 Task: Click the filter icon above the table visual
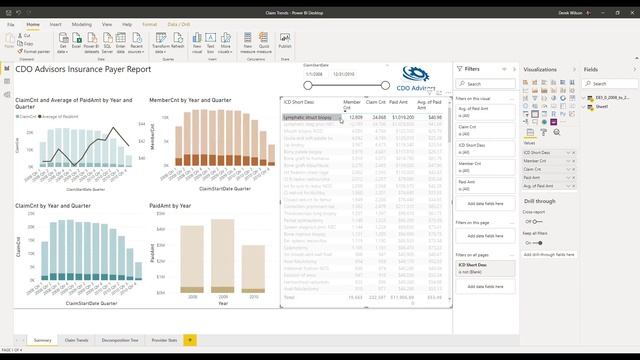click(x=429, y=93)
